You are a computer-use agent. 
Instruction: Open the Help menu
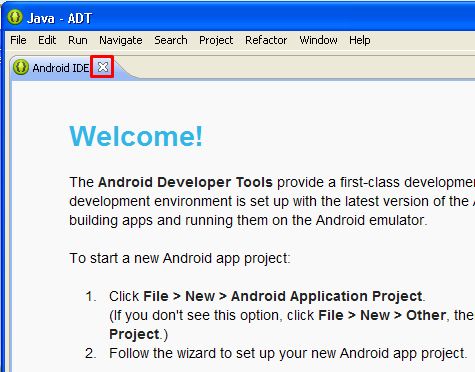[x=360, y=40]
